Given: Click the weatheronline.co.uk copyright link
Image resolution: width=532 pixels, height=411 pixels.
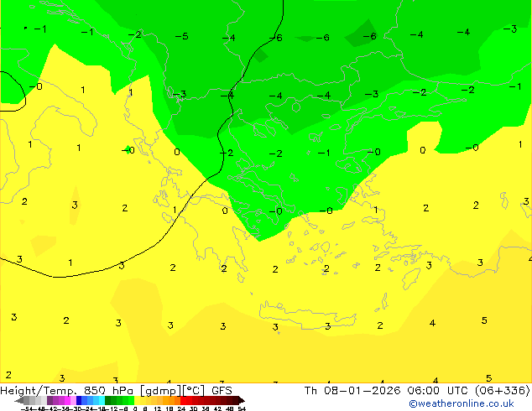Looking at the screenshot, I should (462, 403).
